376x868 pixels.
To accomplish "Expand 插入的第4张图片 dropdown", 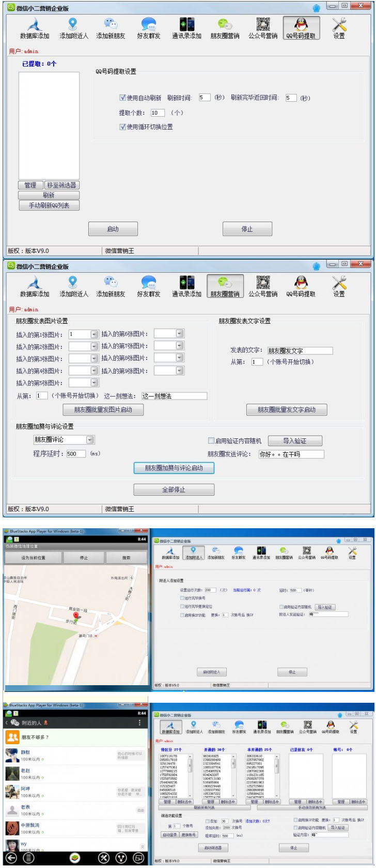I will [x=94, y=370].
